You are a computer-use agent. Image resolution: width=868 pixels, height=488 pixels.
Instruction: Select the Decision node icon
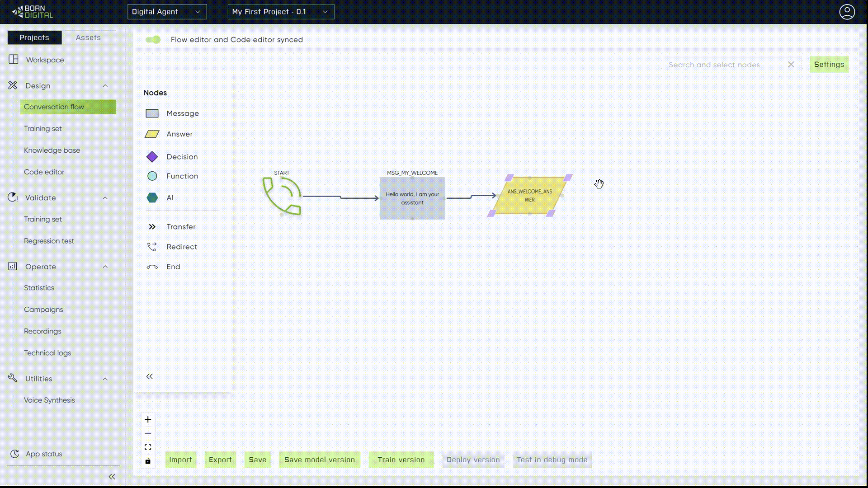point(152,156)
